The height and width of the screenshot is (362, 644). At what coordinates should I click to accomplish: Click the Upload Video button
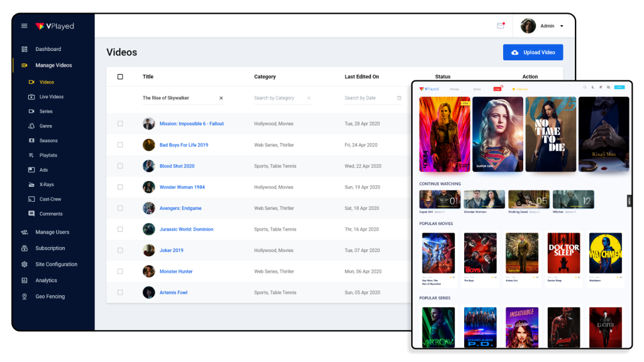(533, 52)
